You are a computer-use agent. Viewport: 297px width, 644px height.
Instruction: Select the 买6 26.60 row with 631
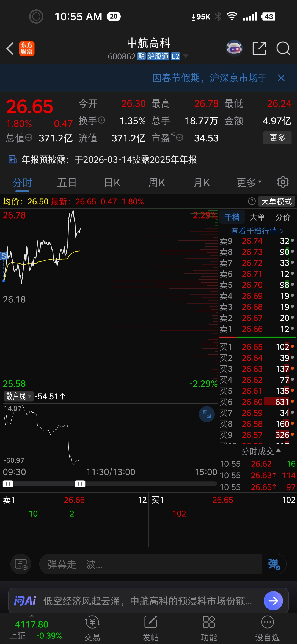pyautogui.click(x=257, y=402)
